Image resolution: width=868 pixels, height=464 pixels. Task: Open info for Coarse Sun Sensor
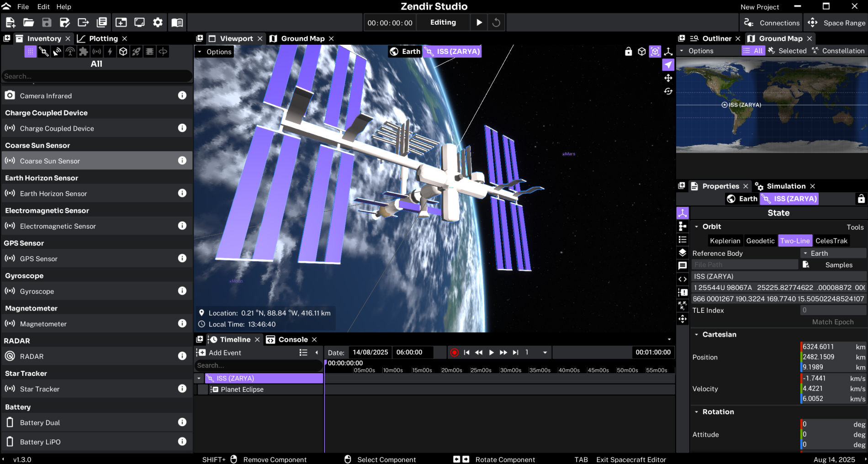(x=182, y=160)
